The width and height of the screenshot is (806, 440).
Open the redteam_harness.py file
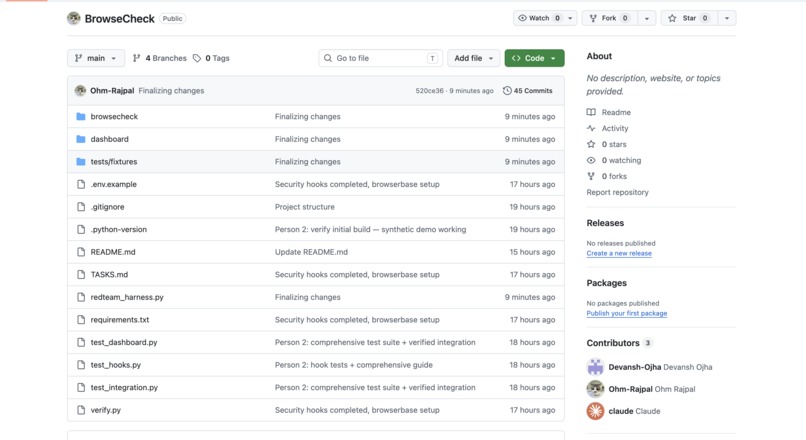tap(127, 297)
